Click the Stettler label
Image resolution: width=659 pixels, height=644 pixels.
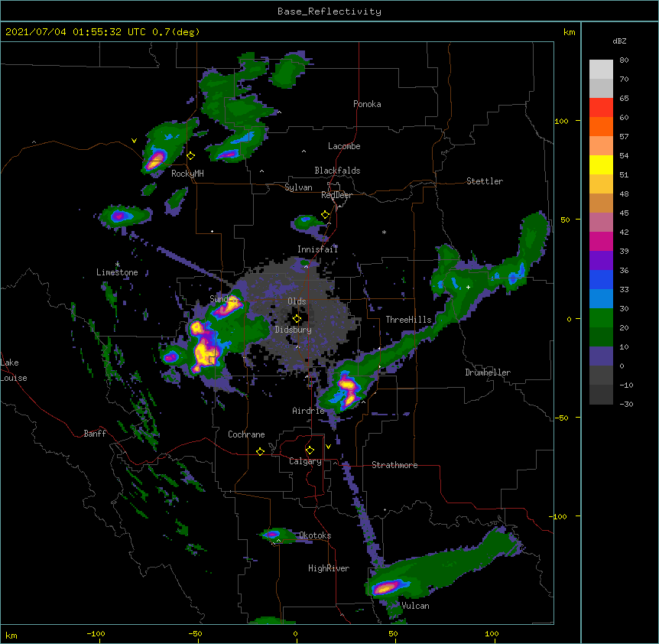point(485,181)
